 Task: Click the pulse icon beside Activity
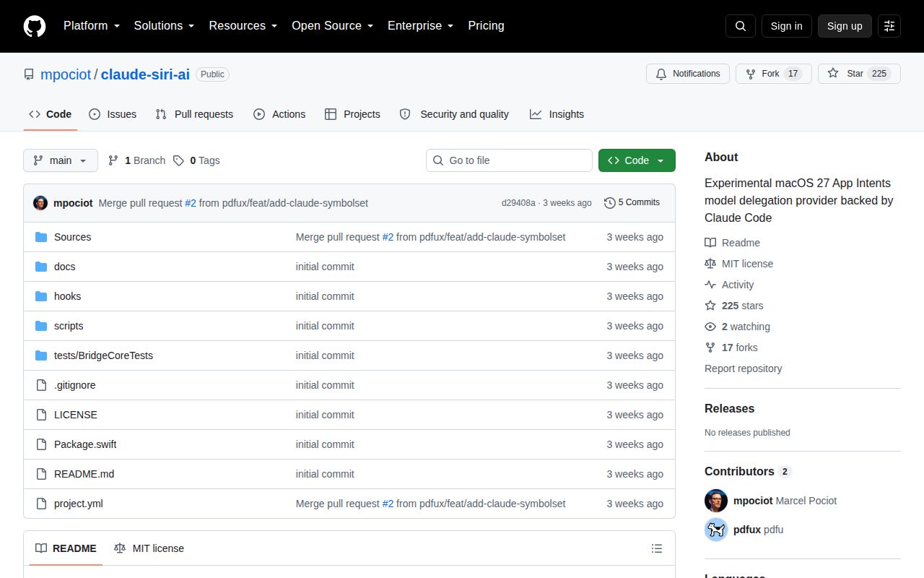coord(710,285)
